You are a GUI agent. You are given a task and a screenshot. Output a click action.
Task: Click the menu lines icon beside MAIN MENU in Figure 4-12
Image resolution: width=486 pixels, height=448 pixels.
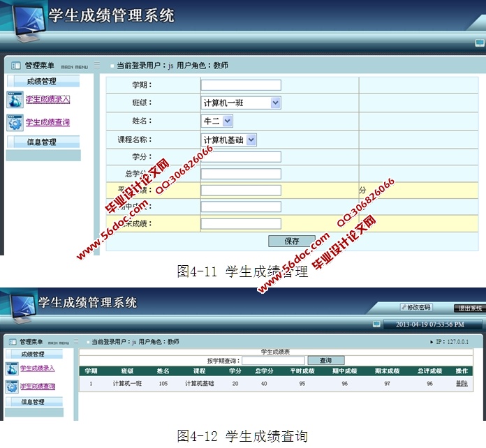coord(76,341)
